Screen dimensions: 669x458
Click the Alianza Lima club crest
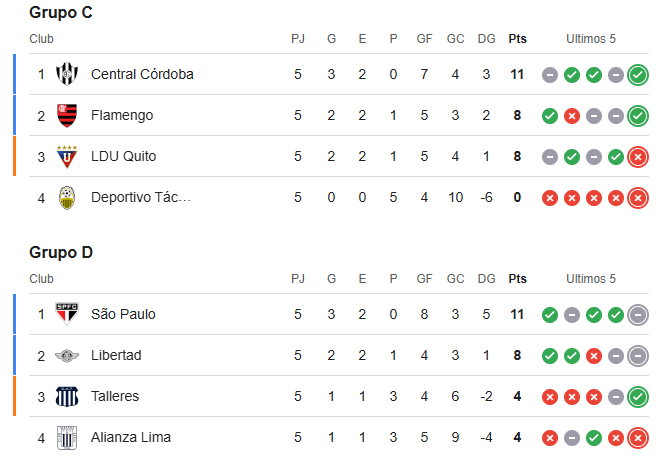(x=67, y=438)
